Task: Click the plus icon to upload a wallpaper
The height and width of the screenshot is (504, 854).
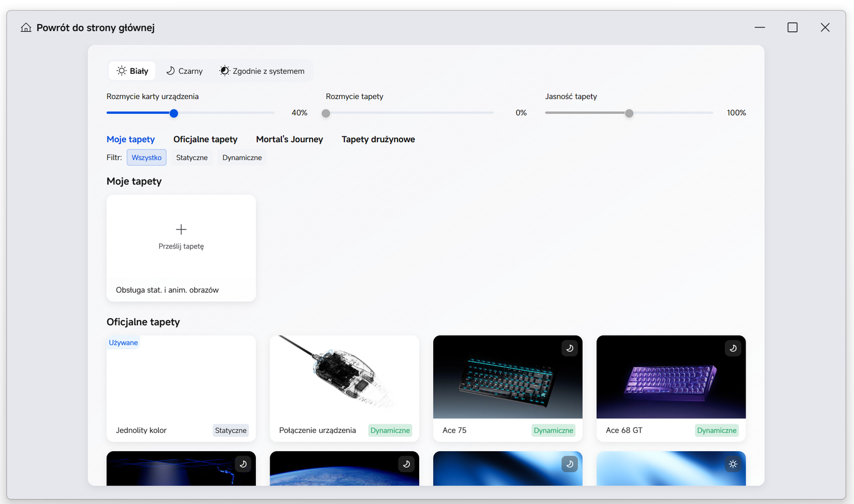Action: [x=181, y=229]
